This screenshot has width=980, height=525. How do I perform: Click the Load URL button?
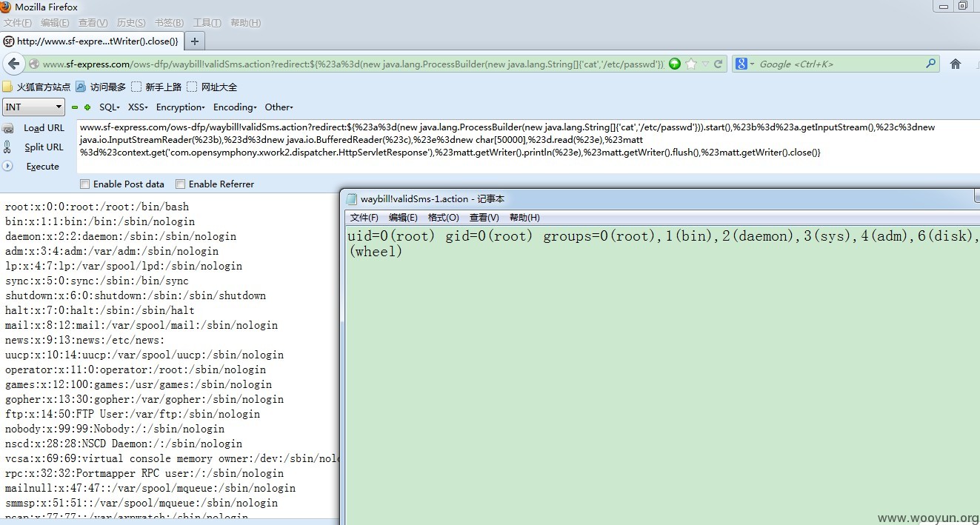click(x=44, y=128)
